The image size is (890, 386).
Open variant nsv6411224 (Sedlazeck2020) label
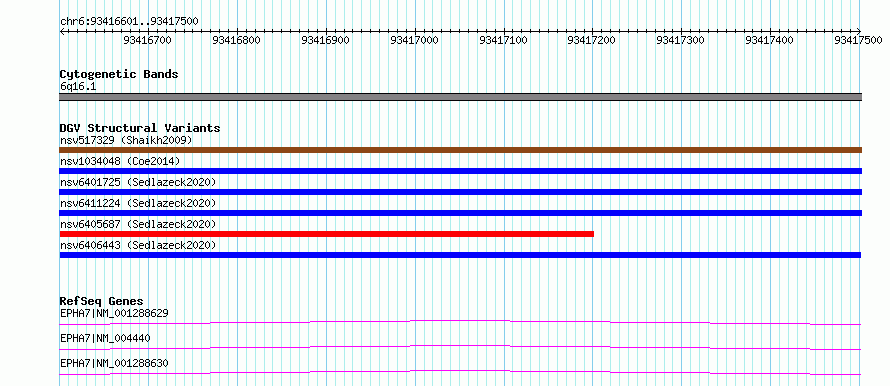click(138, 203)
